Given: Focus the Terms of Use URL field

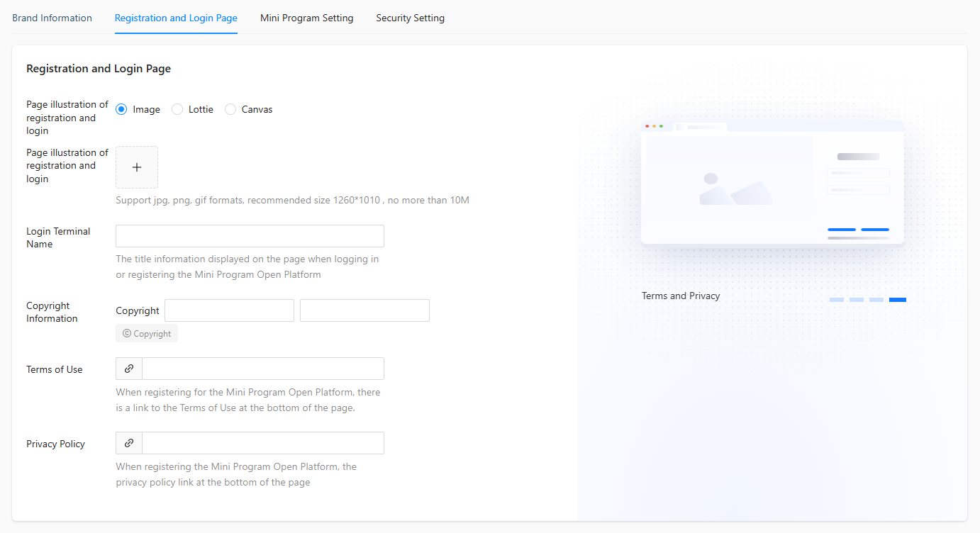Looking at the screenshot, I should [263, 369].
